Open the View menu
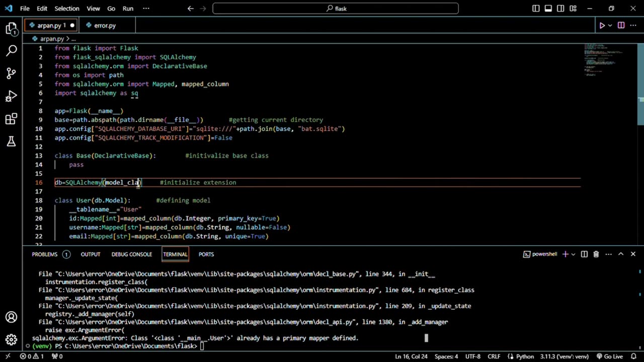This screenshot has height=362, width=644. pos(93,9)
